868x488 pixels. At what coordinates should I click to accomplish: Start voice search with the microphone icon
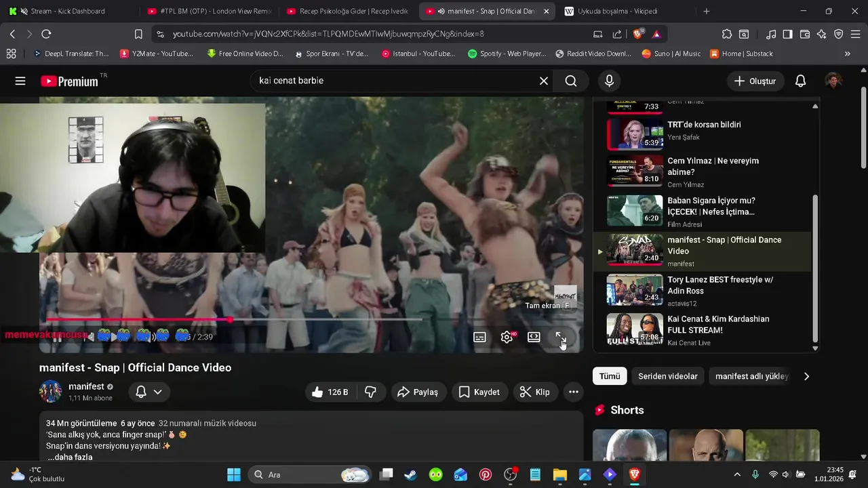point(609,81)
